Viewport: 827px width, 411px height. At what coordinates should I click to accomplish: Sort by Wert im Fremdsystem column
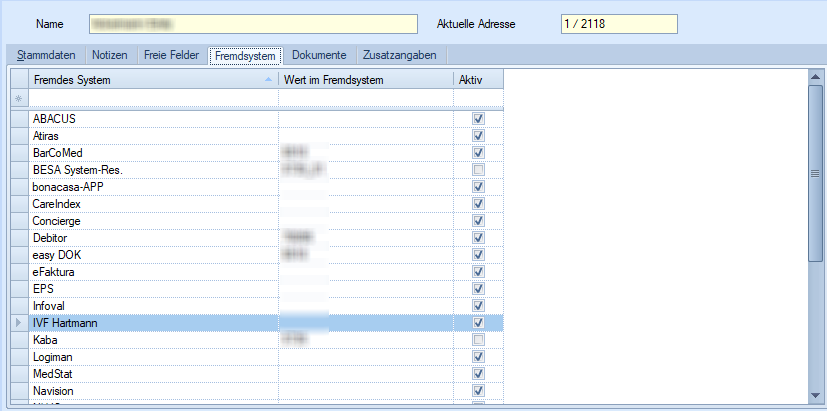tap(366, 80)
